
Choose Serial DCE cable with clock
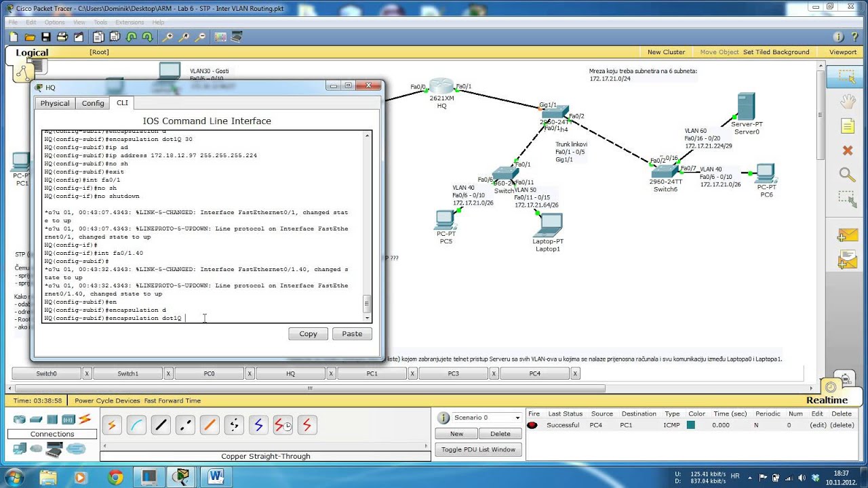coord(283,426)
